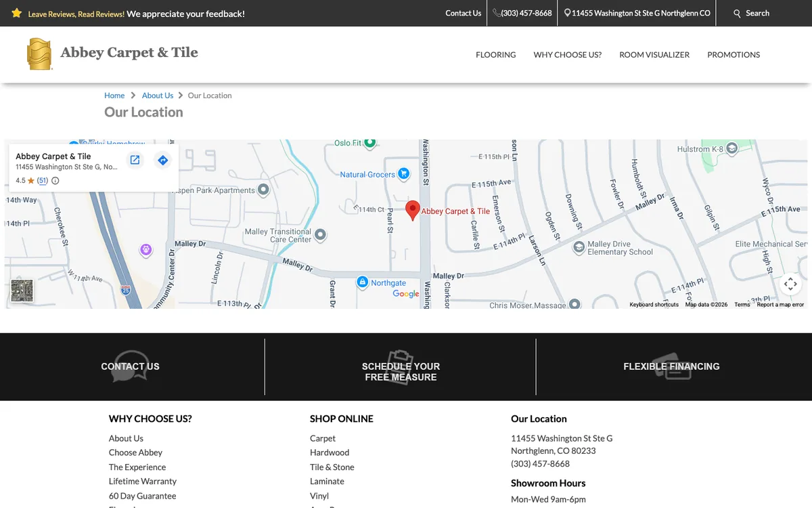Click the Abbey Carpet & Tile logo
The height and width of the screenshot is (508, 812).
pos(112,54)
